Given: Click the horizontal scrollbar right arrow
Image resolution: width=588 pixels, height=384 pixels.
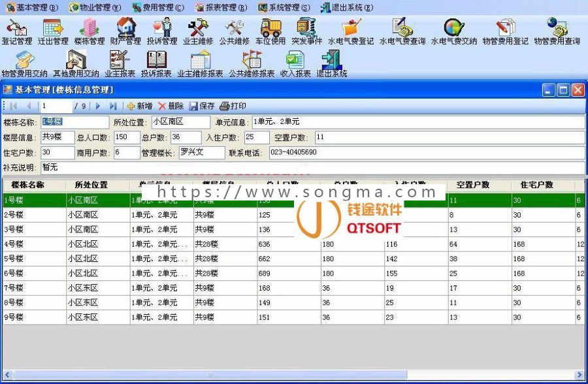Looking at the screenshot, I should coord(580,374).
